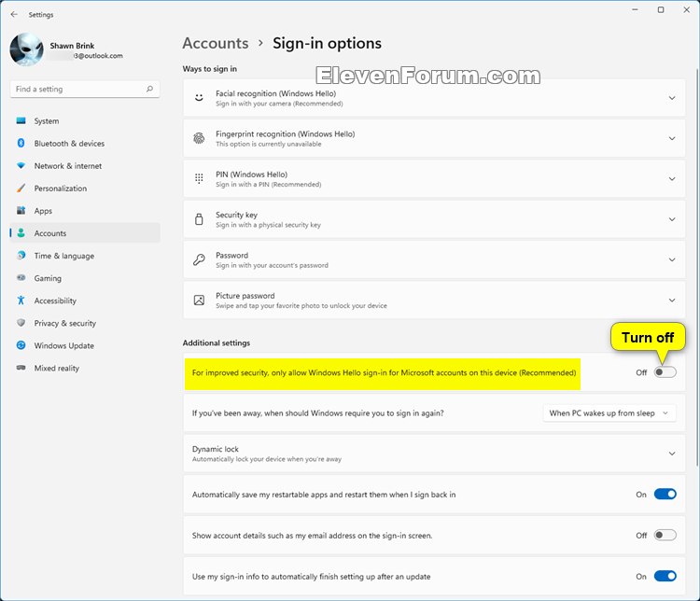This screenshot has height=601, width=700.
Task: Click Shawn Brink's profile avatar
Action: point(27,49)
